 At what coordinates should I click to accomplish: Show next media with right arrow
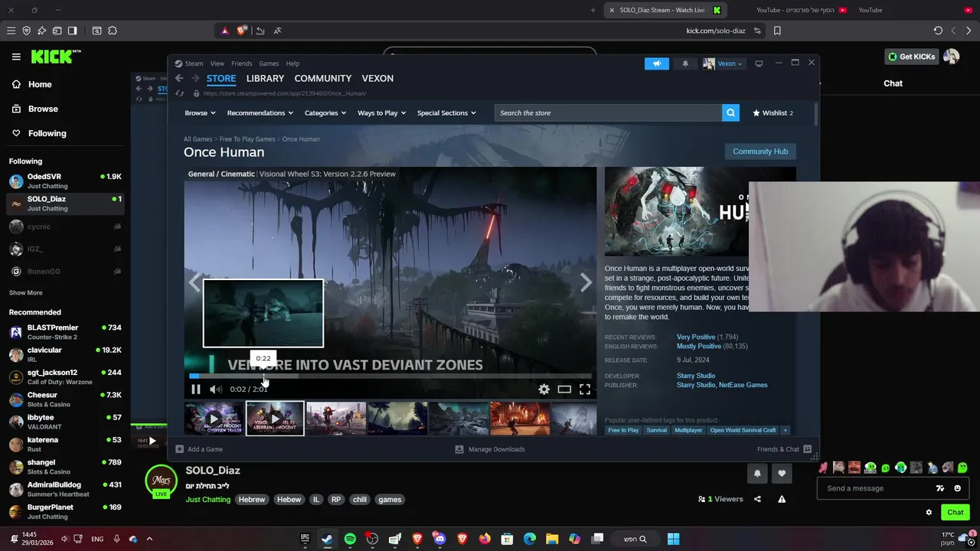586,283
